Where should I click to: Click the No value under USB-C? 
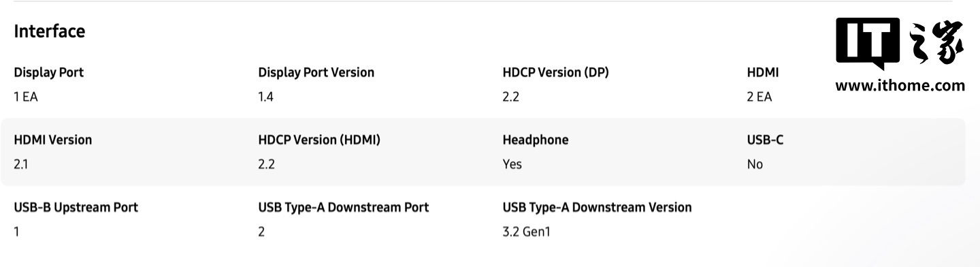tap(755, 164)
